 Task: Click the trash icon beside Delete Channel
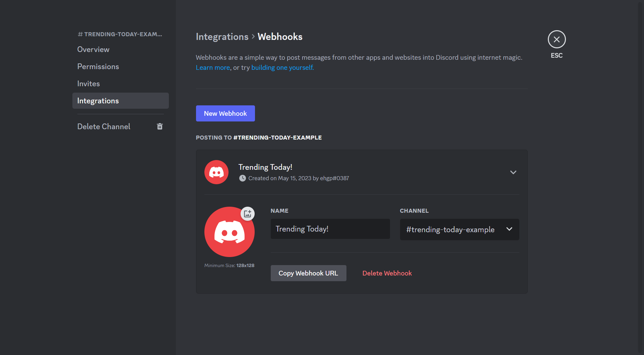pyautogui.click(x=160, y=126)
